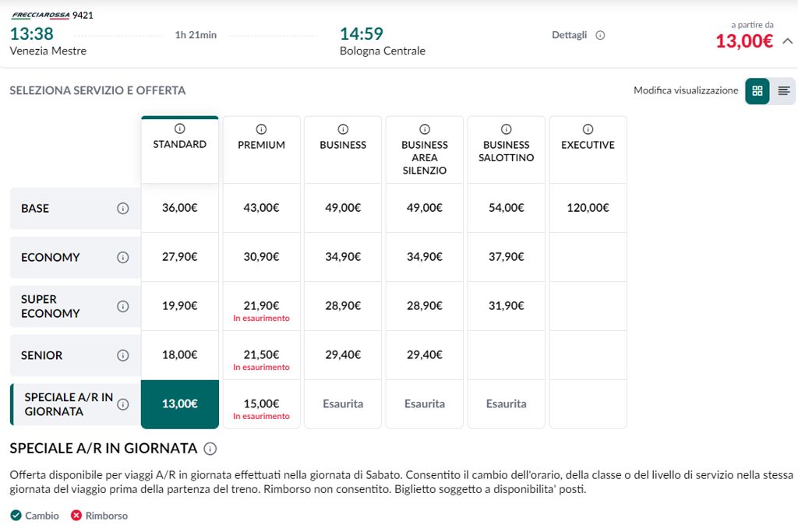Open info icon next to SPECIALE A/R heading
The image size is (798, 532).
click(x=210, y=449)
